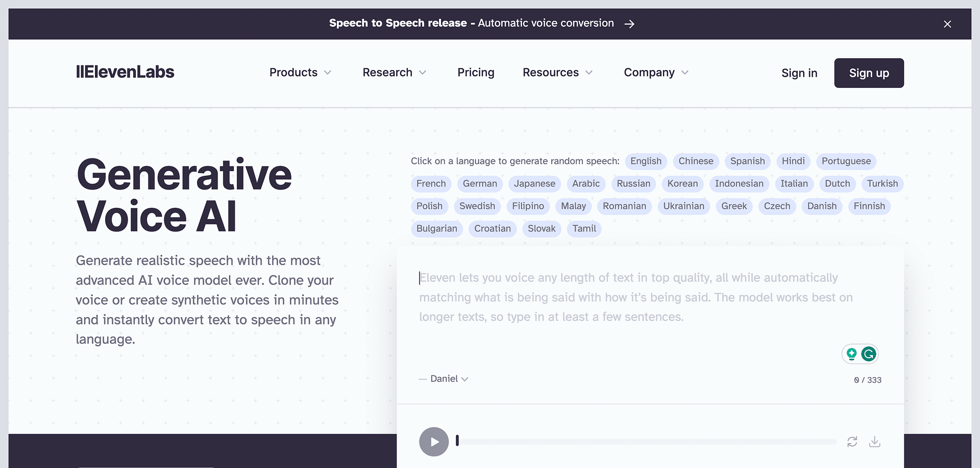
Task: Select the Bulgarian language chip
Action: point(436,228)
